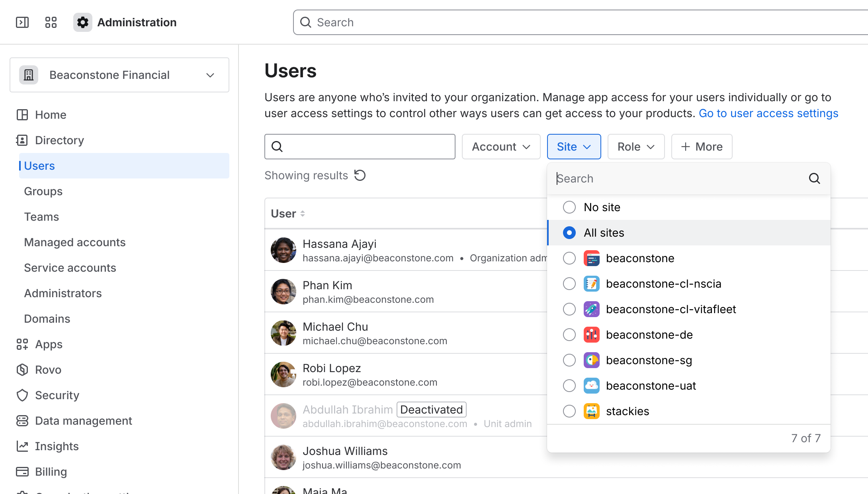Choose the beaconstone-cl-nscia radio button
Screen dimensions: 868x494
tap(569, 284)
